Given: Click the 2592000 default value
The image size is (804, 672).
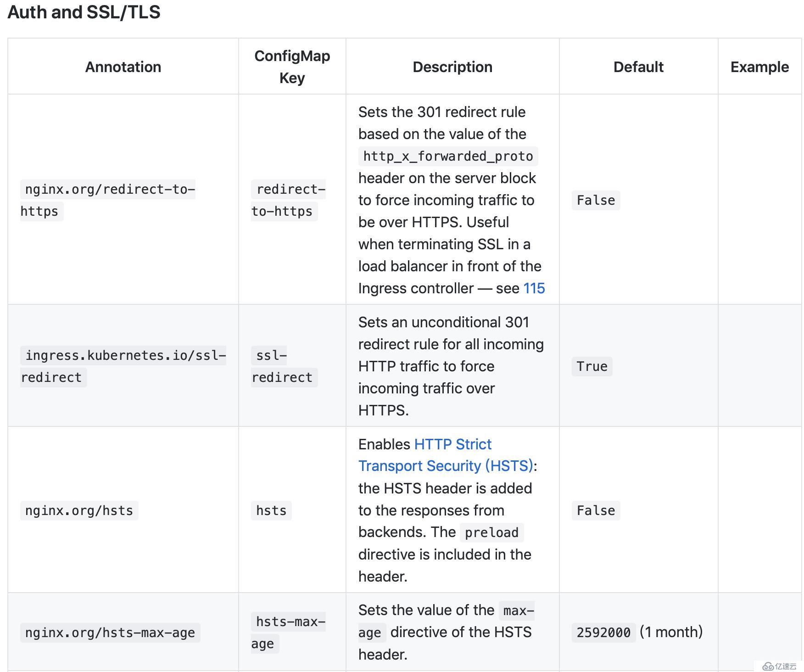Looking at the screenshot, I should (x=603, y=633).
